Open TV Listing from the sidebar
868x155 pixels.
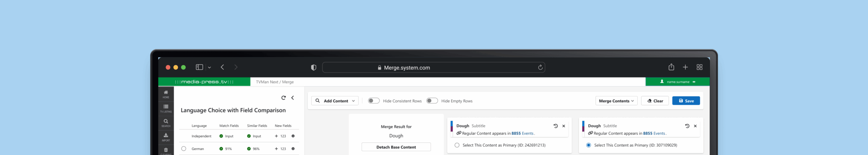point(166,108)
